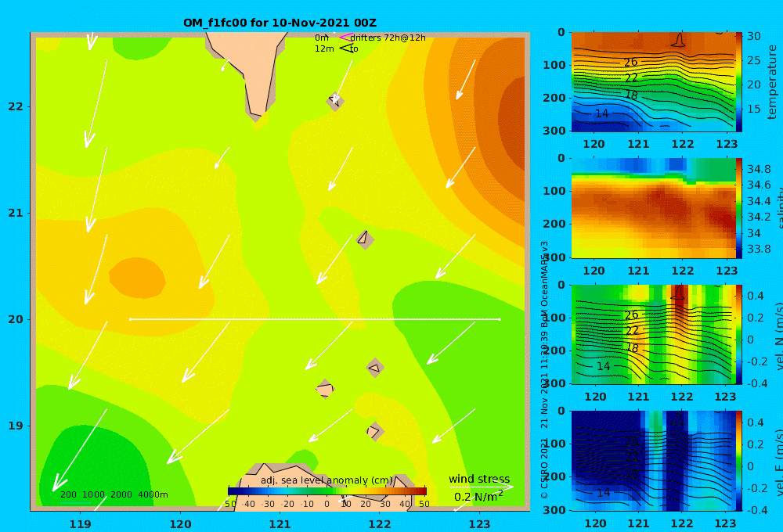Click the latitude tick label 19 on main map
This screenshot has width=783, height=532.
16,426
